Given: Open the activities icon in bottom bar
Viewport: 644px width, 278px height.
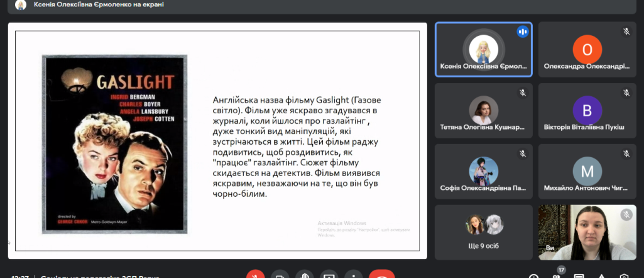Looking at the screenshot, I should point(601,276).
